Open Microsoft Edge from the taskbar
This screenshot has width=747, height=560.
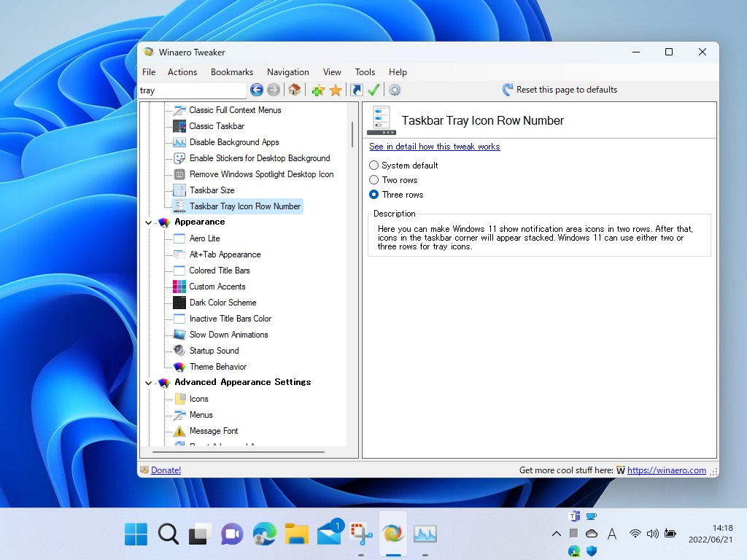264,534
